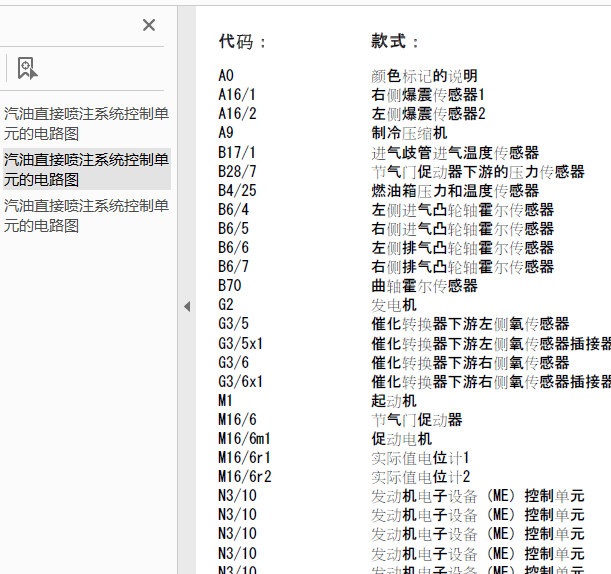
Task: Click the text 进气歧管进气温度传感器
Action: coord(455,152)
